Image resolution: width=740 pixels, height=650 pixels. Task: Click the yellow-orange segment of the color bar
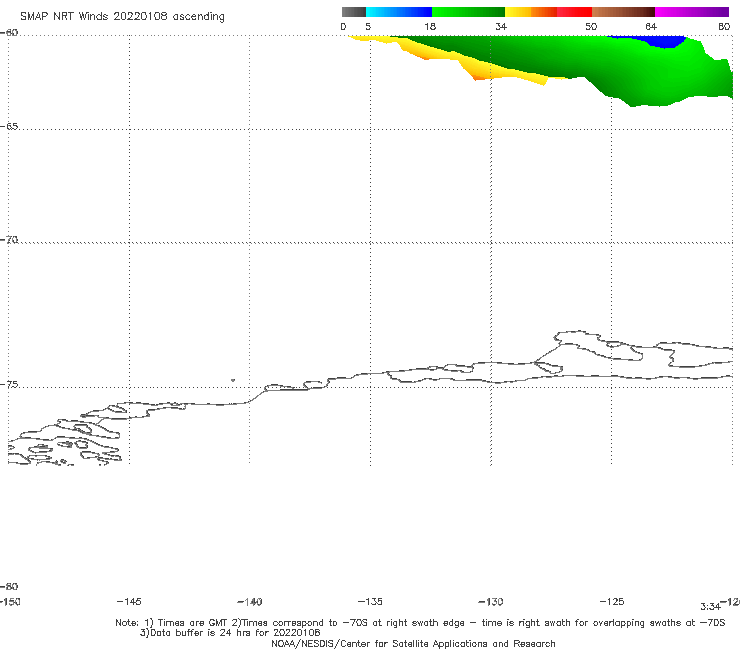531,12
